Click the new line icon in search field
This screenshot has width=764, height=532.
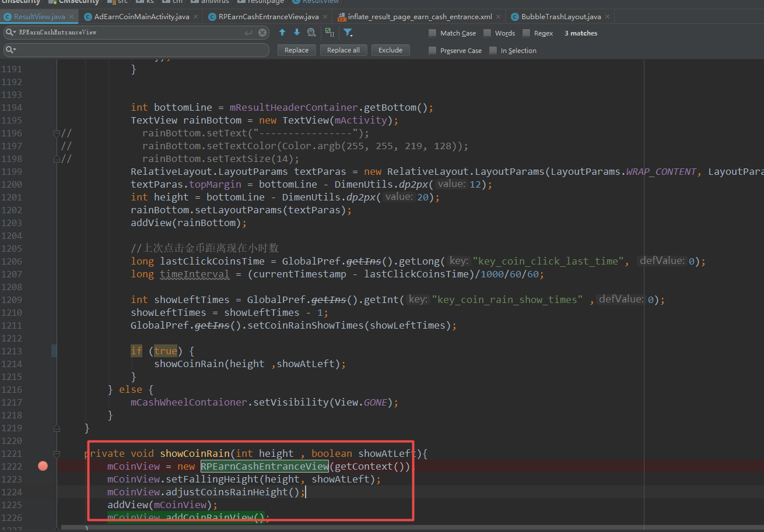tap(248, 33)
